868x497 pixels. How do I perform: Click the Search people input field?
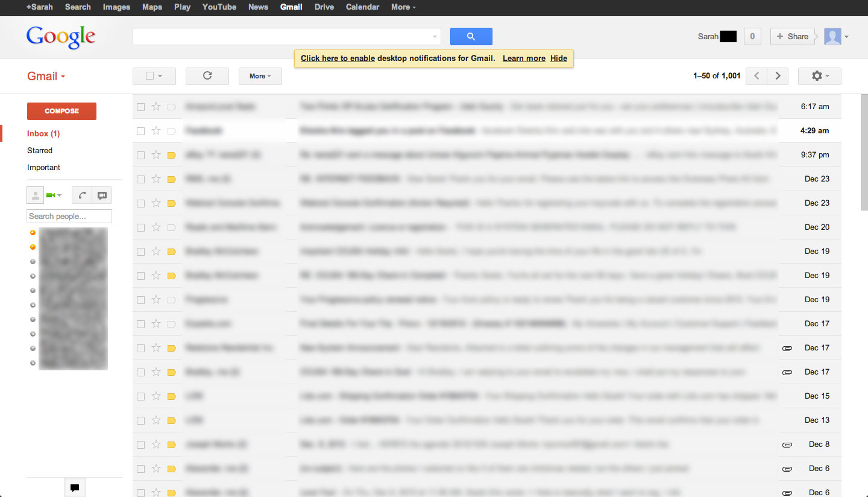pyautogui.click(x=69, y=216)
